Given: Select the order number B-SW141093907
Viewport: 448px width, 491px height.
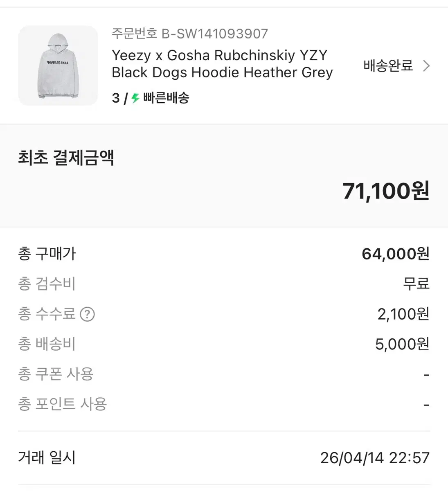Looking at the screenshot, I should click(190, 34).
